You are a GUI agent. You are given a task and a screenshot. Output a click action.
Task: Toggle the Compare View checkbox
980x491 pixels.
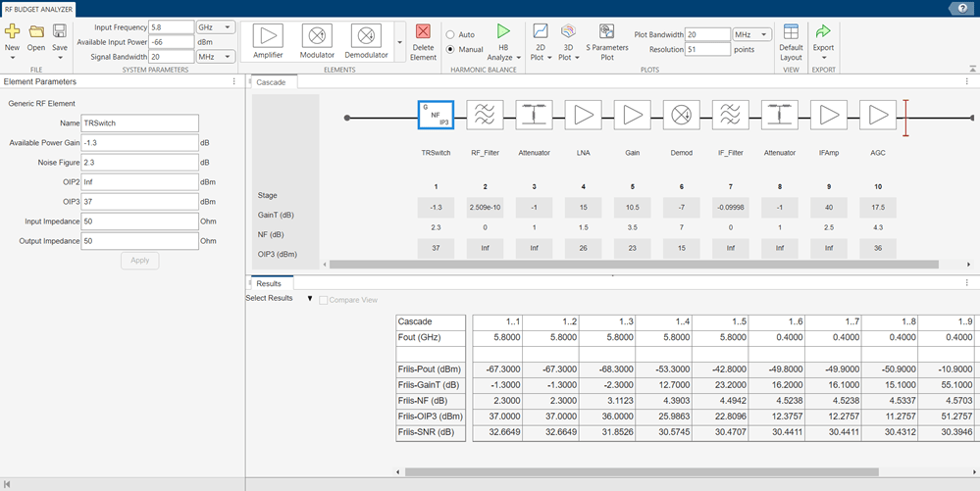[x=324, y=299]
